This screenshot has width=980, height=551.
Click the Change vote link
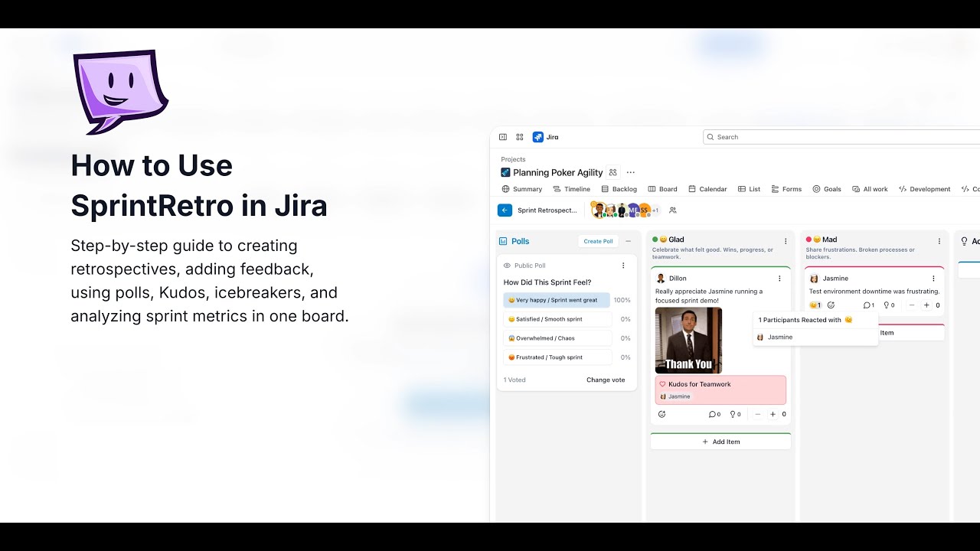click(606, 380)
